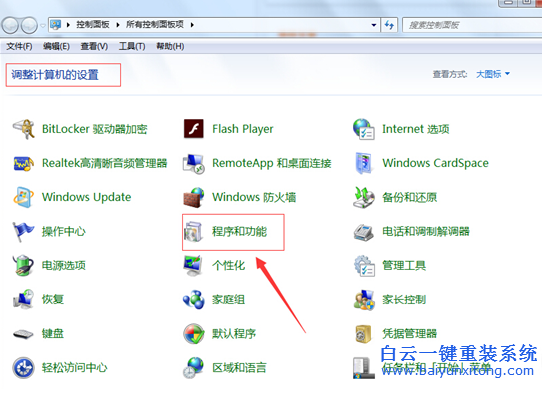This screenshot has height=396, width=542.
Task: Open the BitLocker 驱动器加密 link text
Action: pyautogui.click(x=94, y=129)
